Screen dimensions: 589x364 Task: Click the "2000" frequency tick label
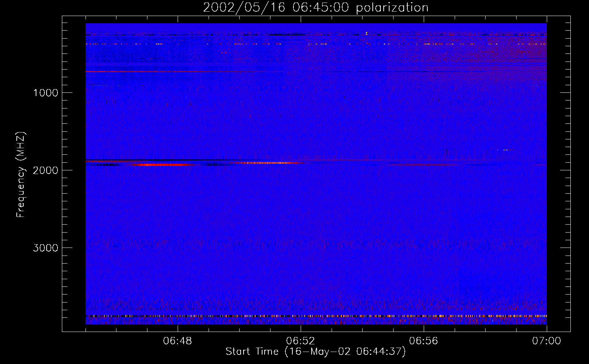46,170
